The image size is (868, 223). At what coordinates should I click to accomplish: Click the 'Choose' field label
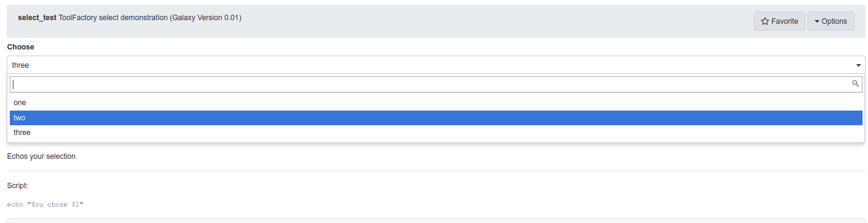pos(21,47)
